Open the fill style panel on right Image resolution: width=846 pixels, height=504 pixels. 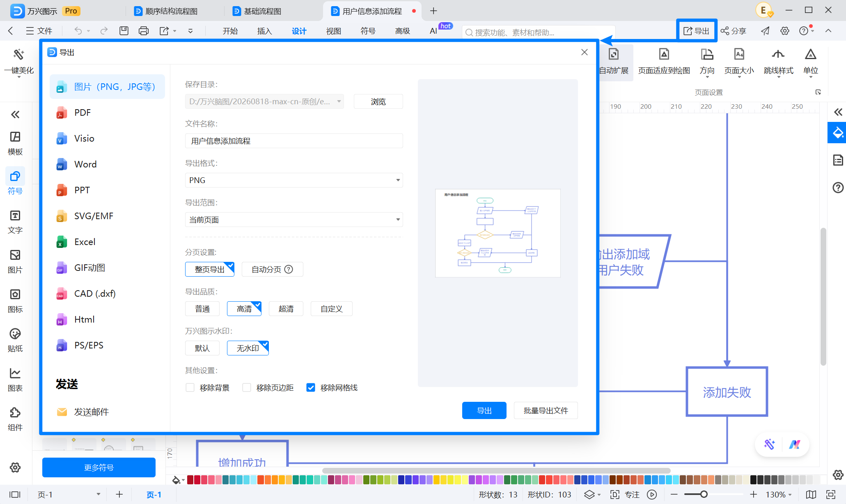tap(837, 133)
